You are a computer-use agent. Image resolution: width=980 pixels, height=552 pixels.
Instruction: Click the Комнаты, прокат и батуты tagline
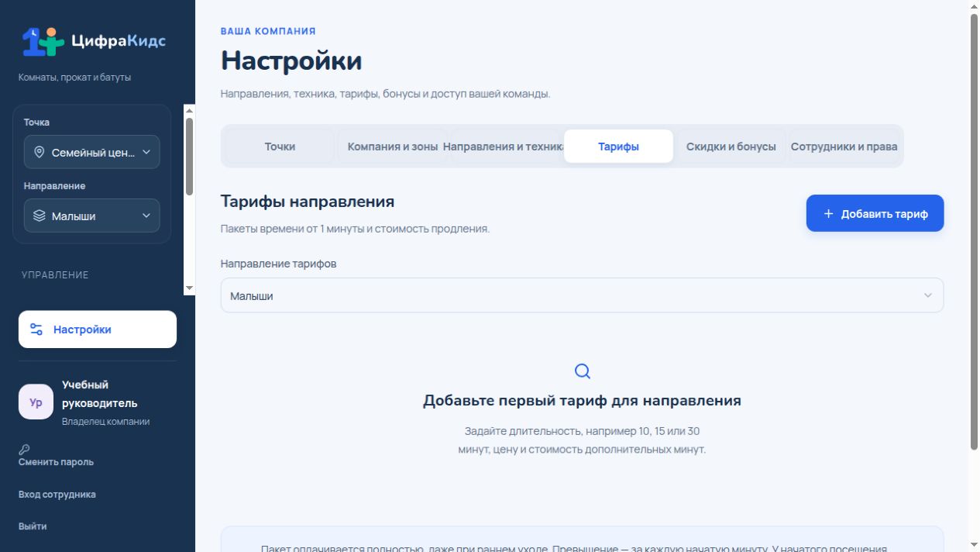click(75, 78)
